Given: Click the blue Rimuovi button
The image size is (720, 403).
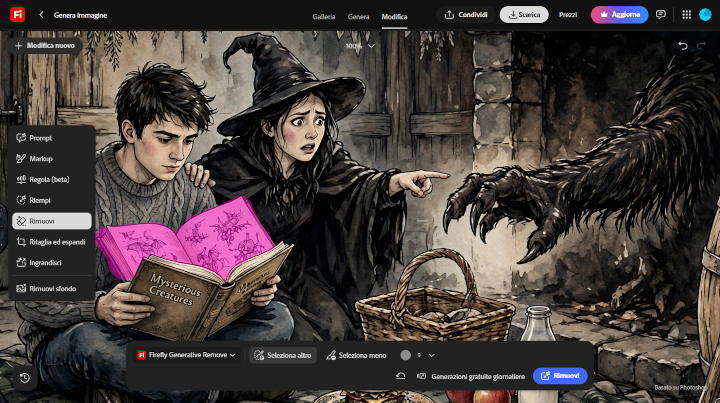Looking at the screenshot, I should pos(560,376).
